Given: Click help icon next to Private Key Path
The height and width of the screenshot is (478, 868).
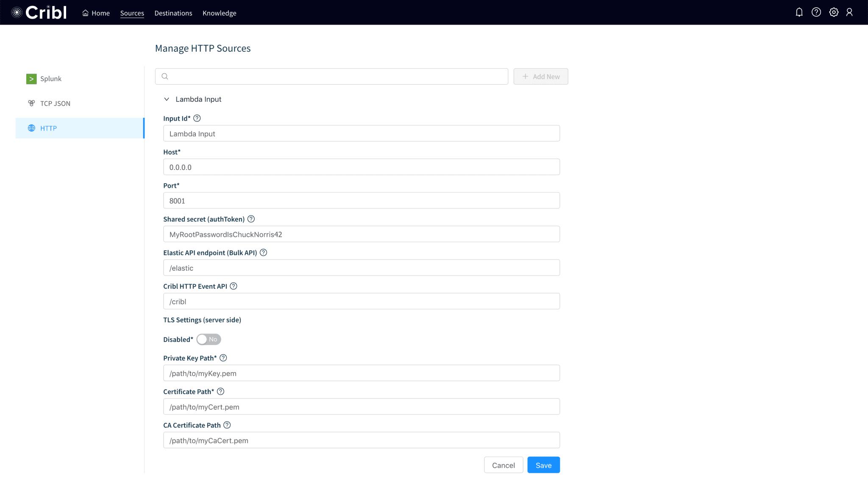Looking at the screenshot, I should tap(223, 358).
